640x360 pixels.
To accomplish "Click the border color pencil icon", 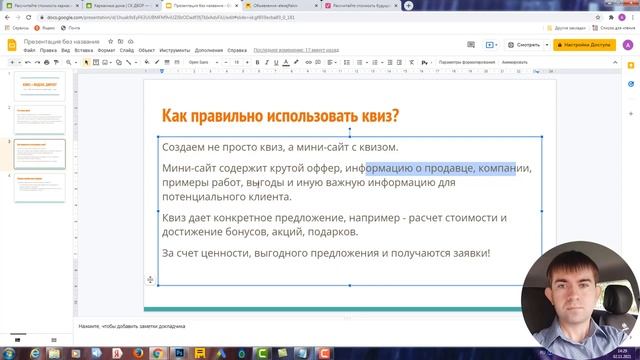I will coord(157,62).
